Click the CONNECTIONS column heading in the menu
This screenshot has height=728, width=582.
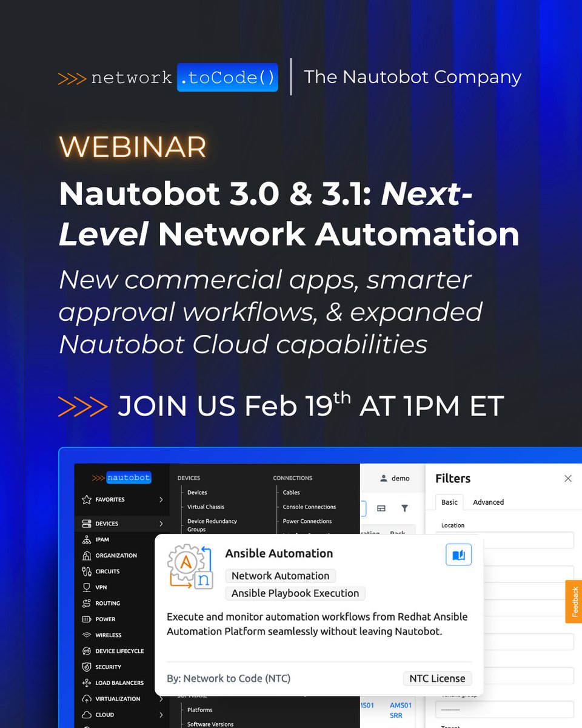tap(293, 478)
